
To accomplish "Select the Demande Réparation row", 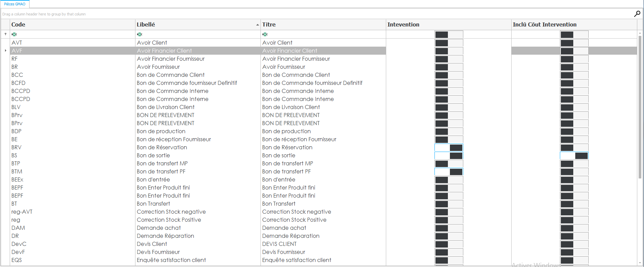I will point(165,236).
